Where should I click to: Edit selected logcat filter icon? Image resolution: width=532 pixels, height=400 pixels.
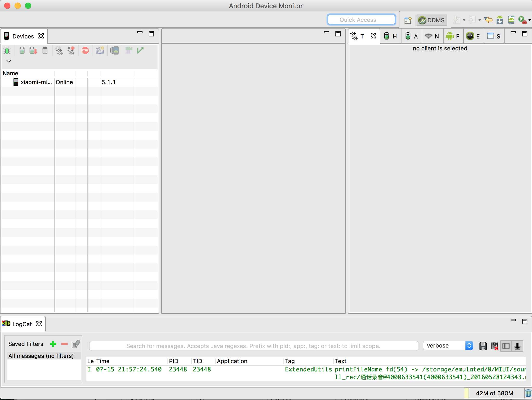[x=76, y=344]
